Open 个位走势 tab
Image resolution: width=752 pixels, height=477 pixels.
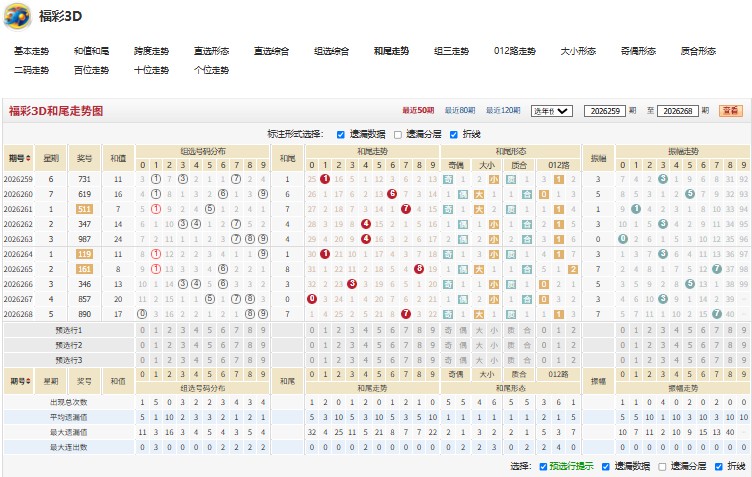click(x=212, y=70)
